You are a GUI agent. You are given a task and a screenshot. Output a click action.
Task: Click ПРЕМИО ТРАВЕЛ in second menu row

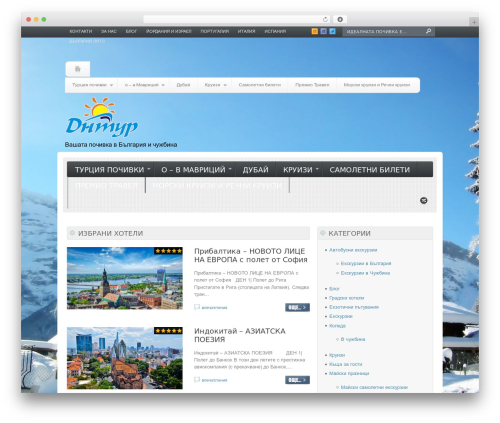(106, 186)
